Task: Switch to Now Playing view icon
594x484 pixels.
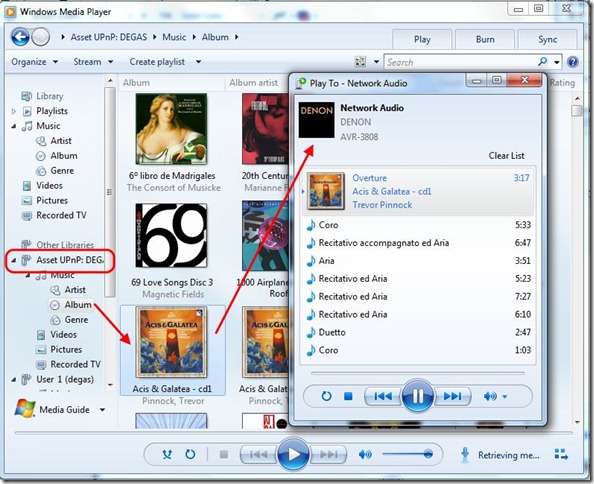Action: pyautogui.click(x=561, y=454)
